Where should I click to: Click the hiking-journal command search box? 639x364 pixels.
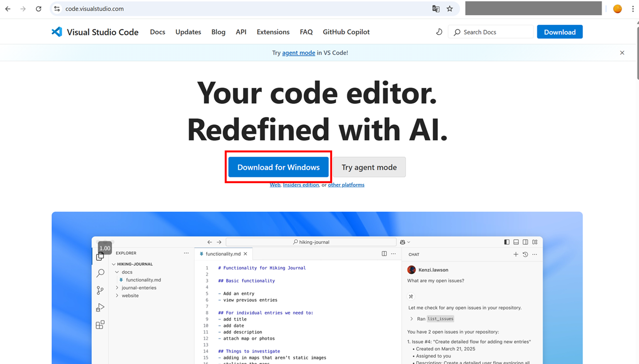pos(310,242)
